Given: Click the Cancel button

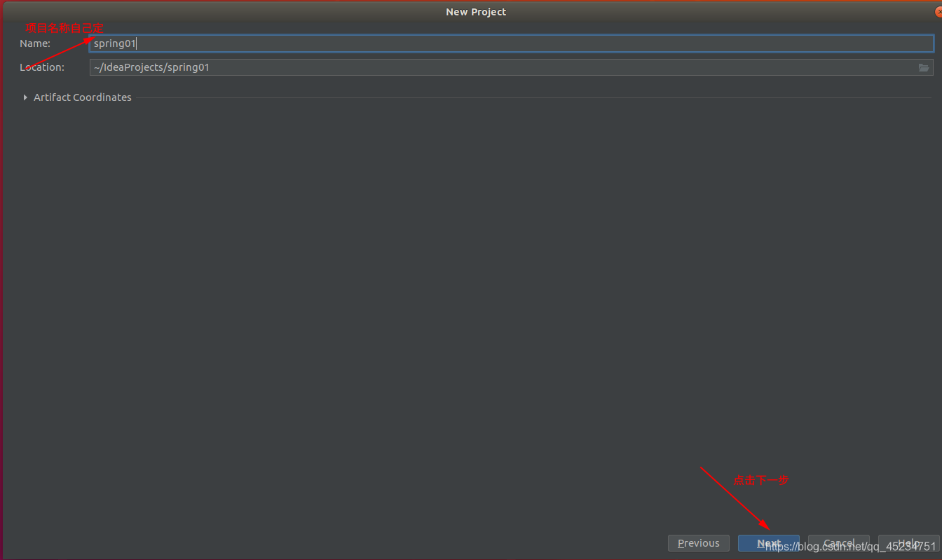Looking at the screenshot, I should click(839, 543).
